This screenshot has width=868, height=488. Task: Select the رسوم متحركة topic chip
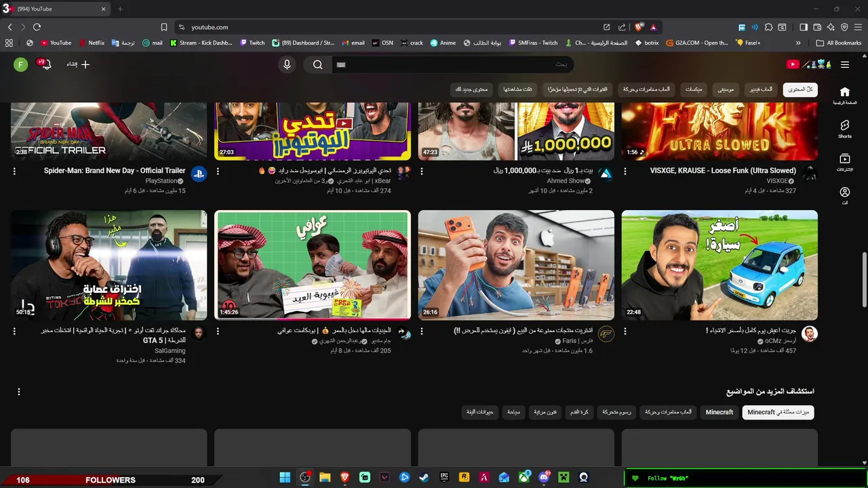pyautogui.click(x=618, y=412)
